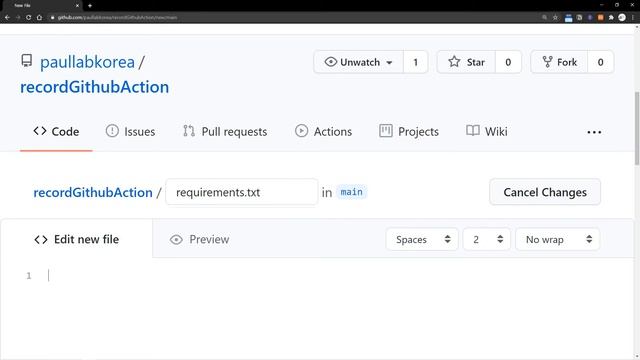Click the recordGithubAction breadcrumb link

(93, 192)
